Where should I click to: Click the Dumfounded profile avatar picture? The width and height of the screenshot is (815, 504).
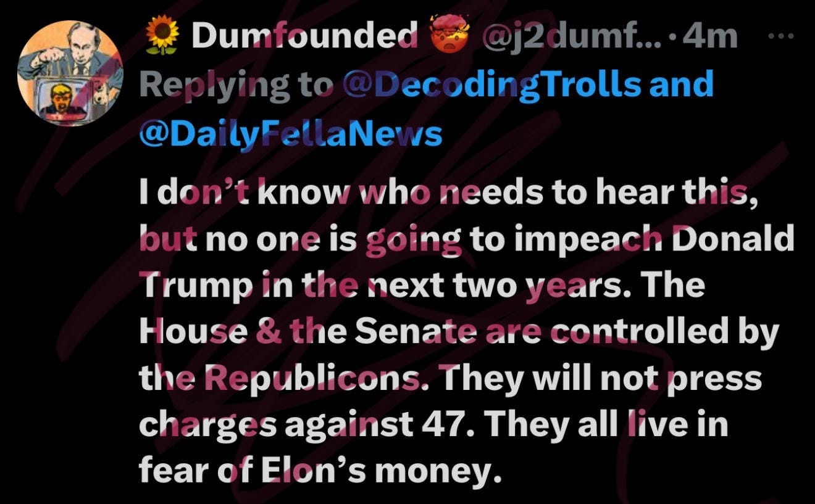coord(70,73)
